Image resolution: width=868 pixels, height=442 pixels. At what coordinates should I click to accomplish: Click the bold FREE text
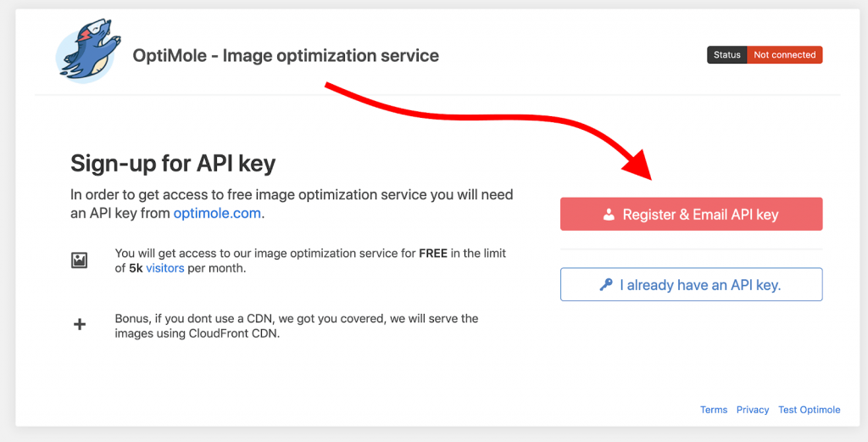tap(433, 254)
